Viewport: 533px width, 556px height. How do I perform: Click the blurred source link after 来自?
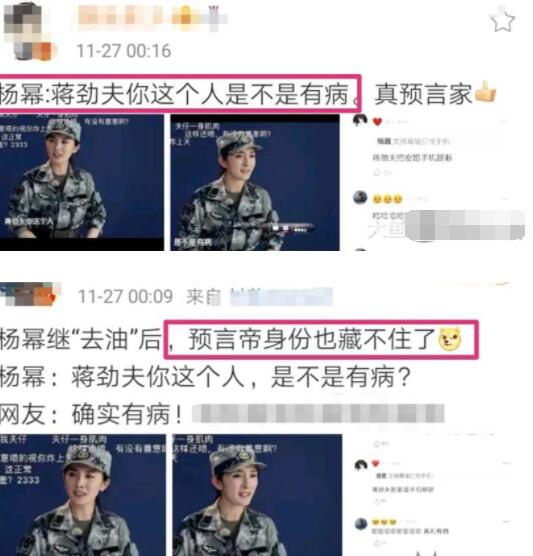(x=281, y=297)
